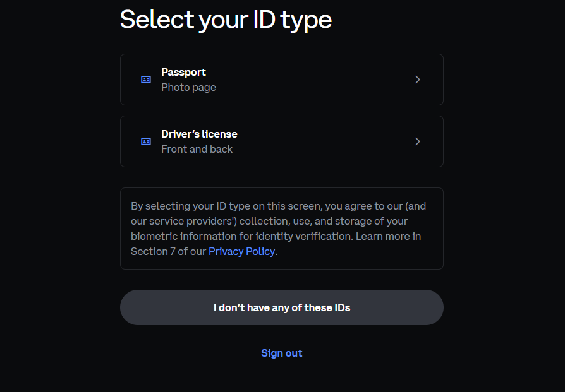Screen dimensions: 565x392
Task: Click "I don't have any of these IDs"
Action: [x=282, y=307]
